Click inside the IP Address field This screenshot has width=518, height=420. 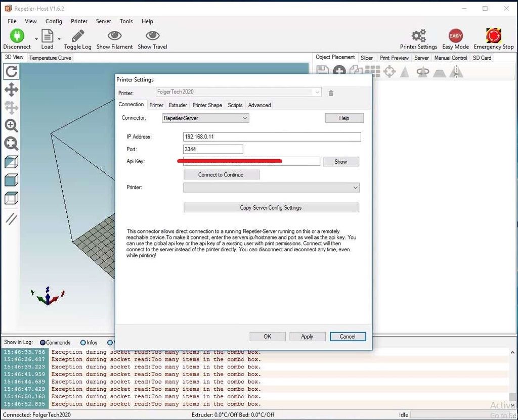(x=272, y=136)
